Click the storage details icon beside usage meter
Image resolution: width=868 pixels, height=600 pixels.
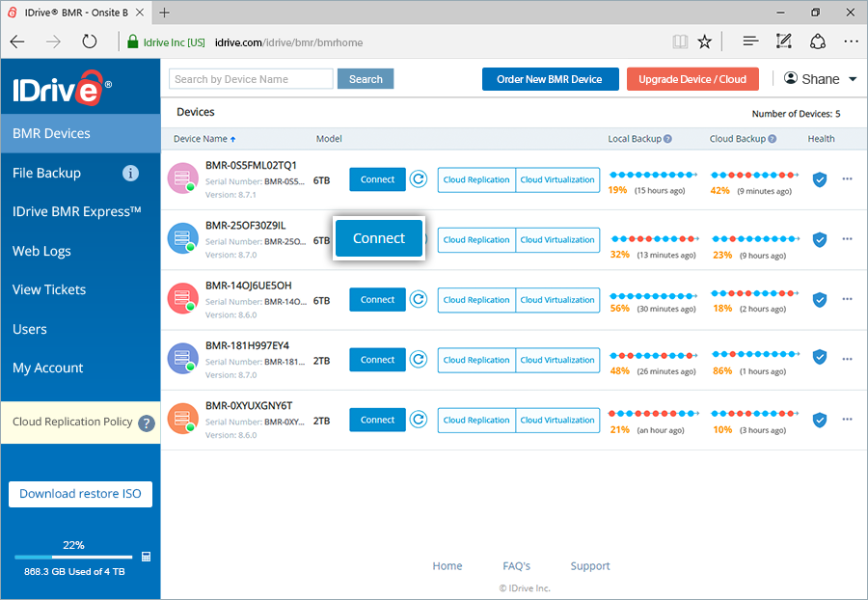click(146, 557)
